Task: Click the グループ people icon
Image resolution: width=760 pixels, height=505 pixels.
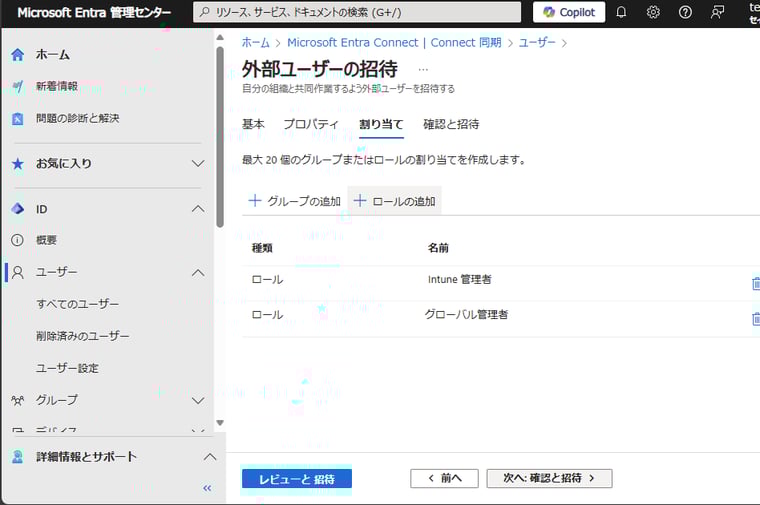Action: tap(17, 400)
